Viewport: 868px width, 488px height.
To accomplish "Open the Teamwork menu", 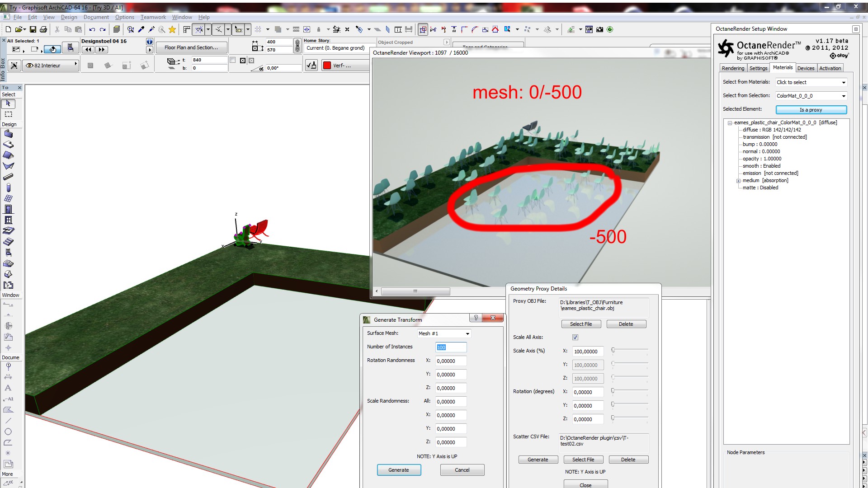I will click(x=153, y=17).
